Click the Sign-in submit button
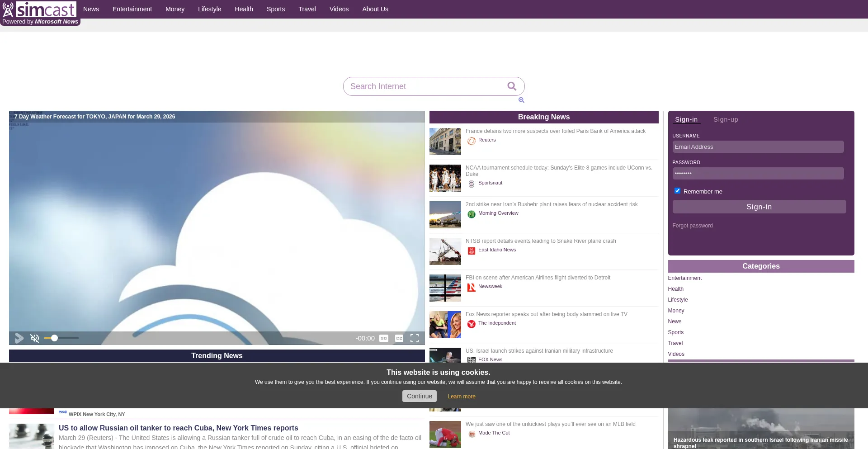This screenshot has height=449, width=868. 759,207
